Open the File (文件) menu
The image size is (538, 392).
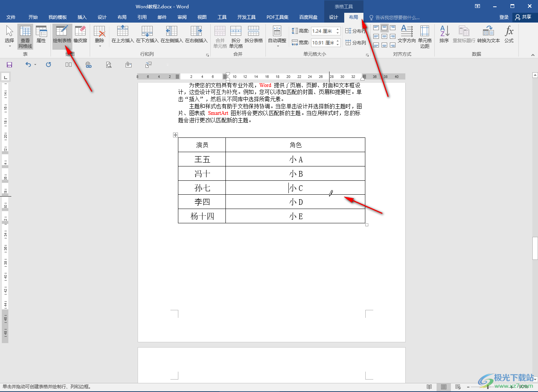(x=11, y=17)
